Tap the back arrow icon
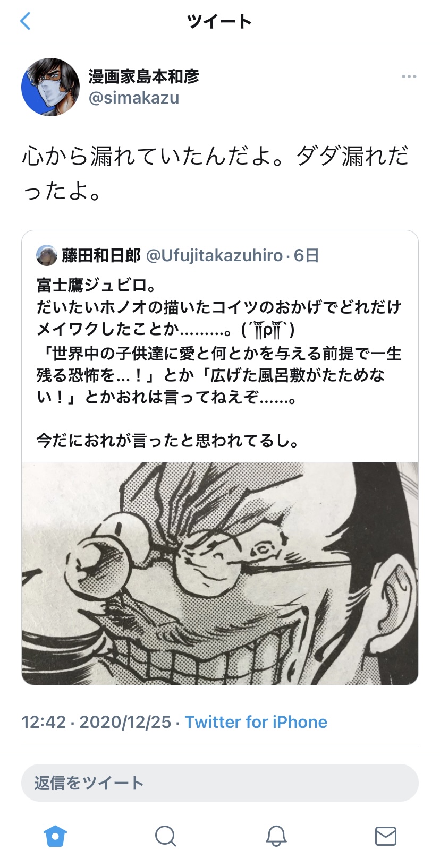Image resolution: width=440 pixels, height=868 pixels. (x=25, y=21)
